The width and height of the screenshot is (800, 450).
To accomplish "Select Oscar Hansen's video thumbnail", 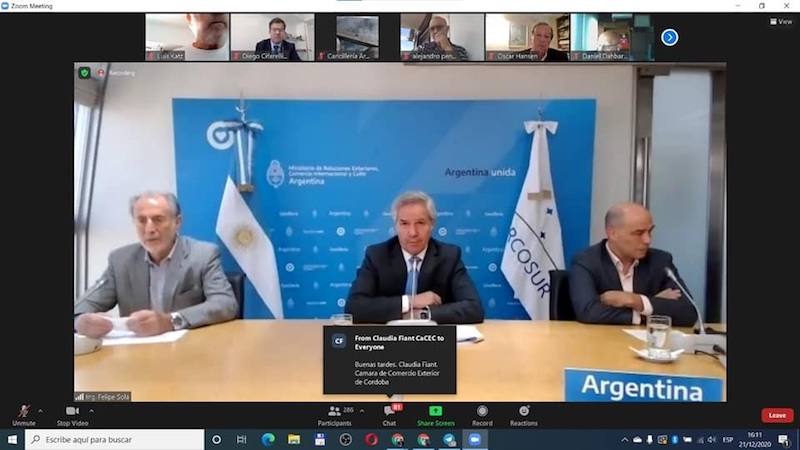I will [x=527, y=37].
